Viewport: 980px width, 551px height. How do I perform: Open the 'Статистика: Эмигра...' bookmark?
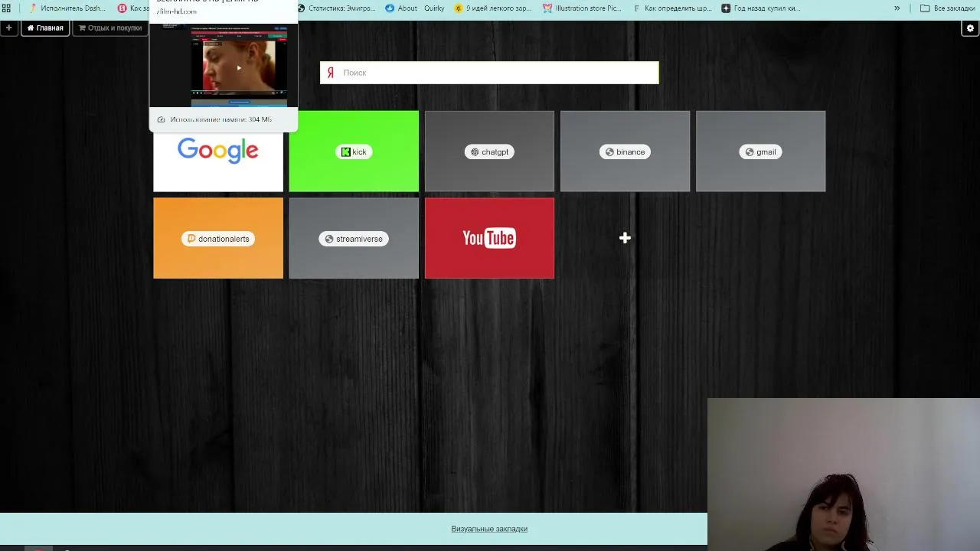[x=336, y=8]
